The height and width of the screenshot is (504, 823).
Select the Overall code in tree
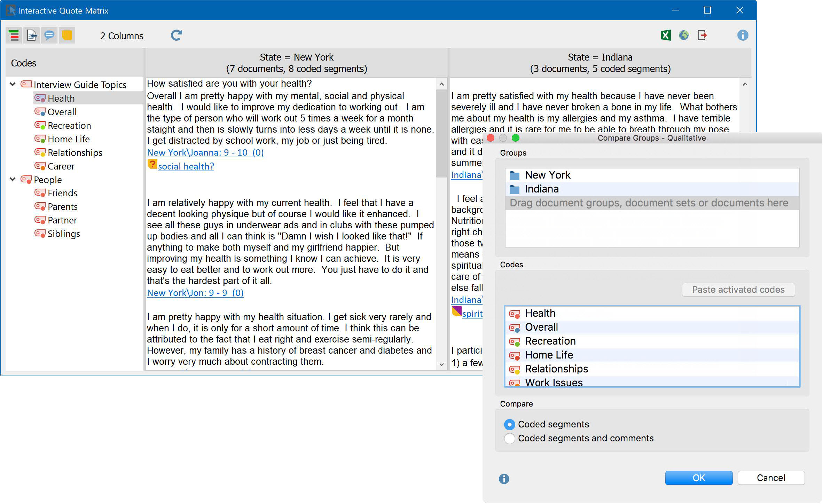pos(62,112)
